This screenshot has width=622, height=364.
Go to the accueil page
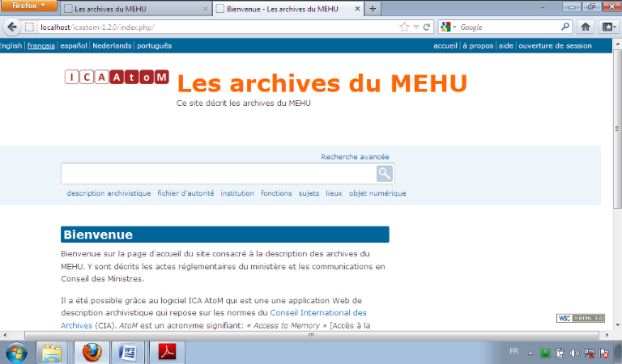445,45
